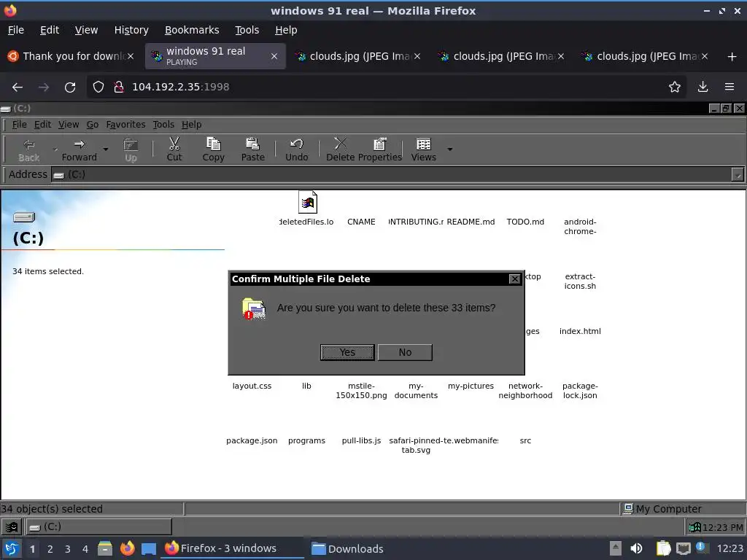The height and width of the screenshot is (560, 747).
Task: Close the Confirm Multiple File Delete dialog
Action: pos(514,279)
